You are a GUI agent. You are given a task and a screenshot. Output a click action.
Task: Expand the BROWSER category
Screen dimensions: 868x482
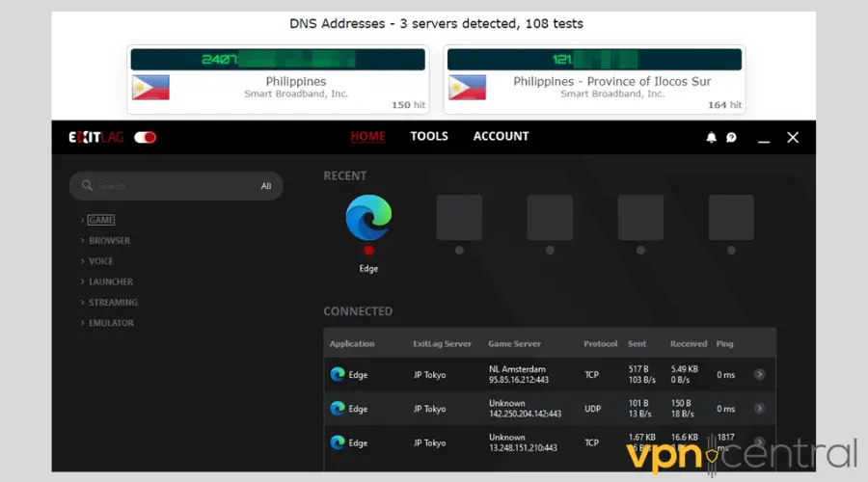pos(110,240)
